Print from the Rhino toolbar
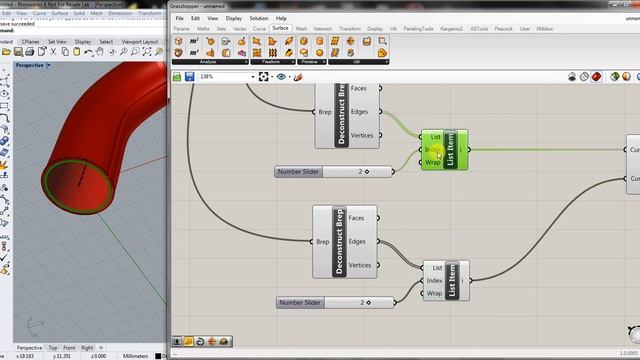The image size is (640, 360). tap(29, 52)
